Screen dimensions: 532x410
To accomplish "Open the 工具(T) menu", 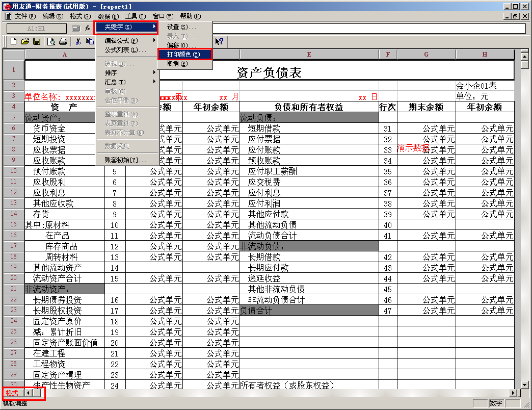I will point(136,16).
